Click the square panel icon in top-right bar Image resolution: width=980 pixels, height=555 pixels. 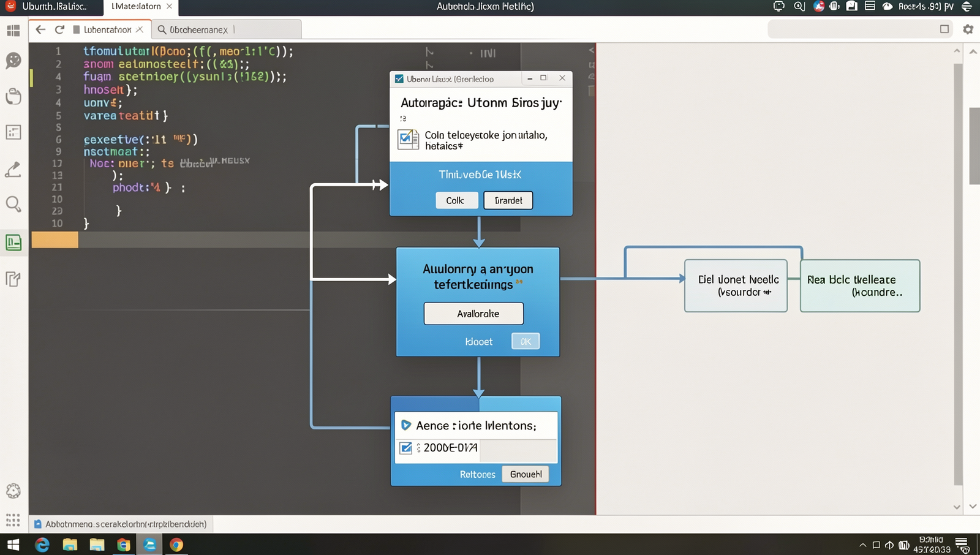click(x=944, y=29)
